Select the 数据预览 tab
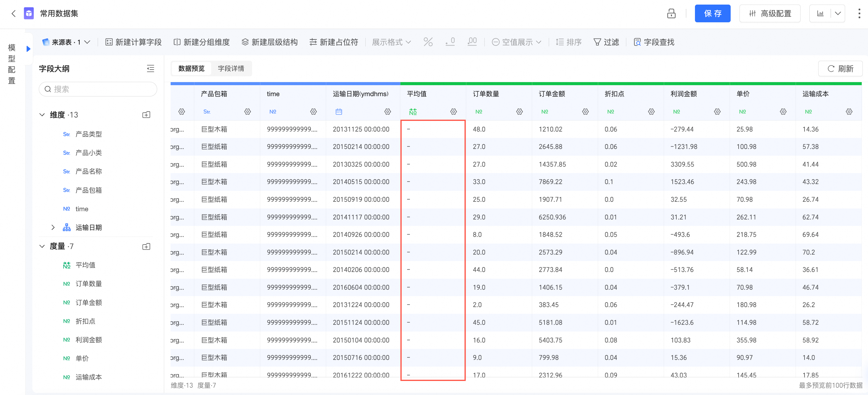868x395 pixels. point(191,69)
